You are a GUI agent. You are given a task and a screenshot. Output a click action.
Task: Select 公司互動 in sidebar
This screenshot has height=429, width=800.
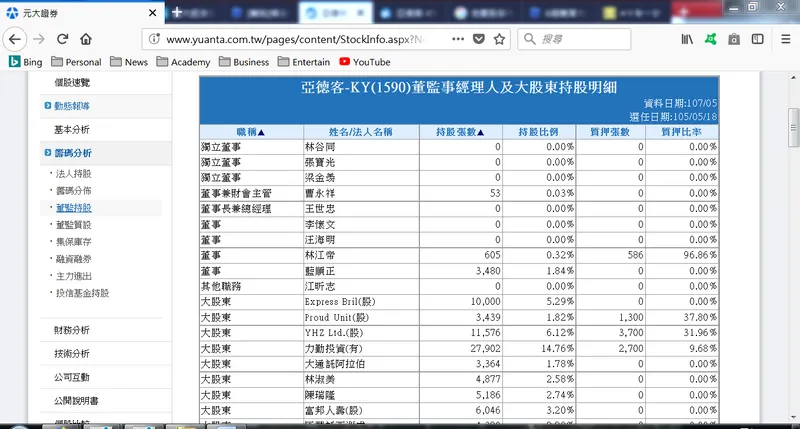coord(72,377)
